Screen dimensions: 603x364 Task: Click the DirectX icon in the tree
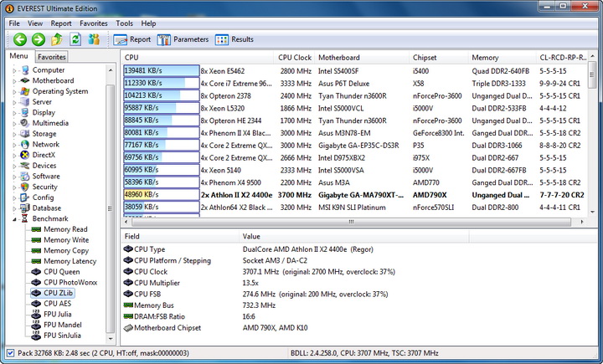(x=25, y=155)
